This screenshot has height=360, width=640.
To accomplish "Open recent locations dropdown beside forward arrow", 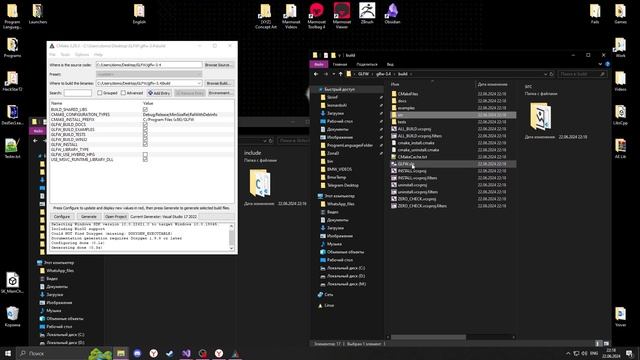I will [333, 74].
